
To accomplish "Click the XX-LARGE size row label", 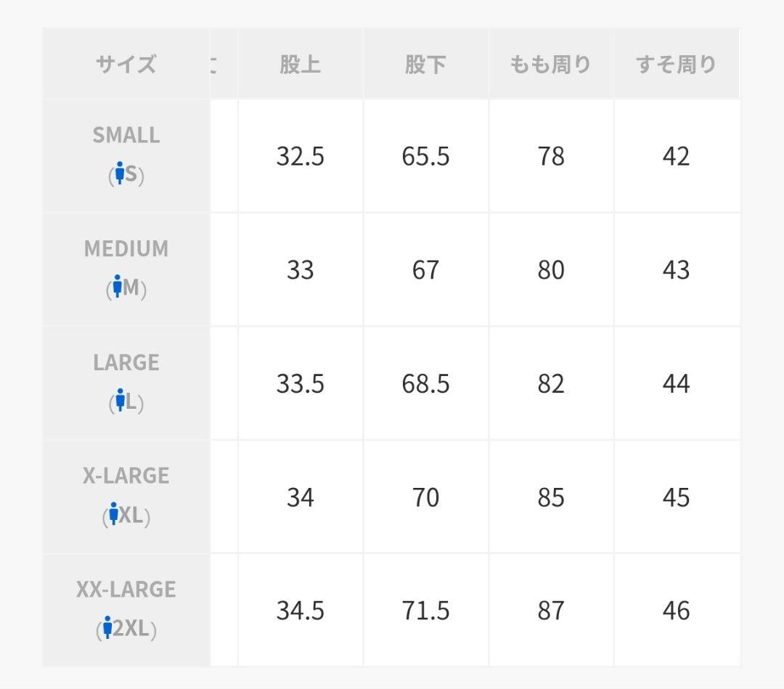I will 126,589.
